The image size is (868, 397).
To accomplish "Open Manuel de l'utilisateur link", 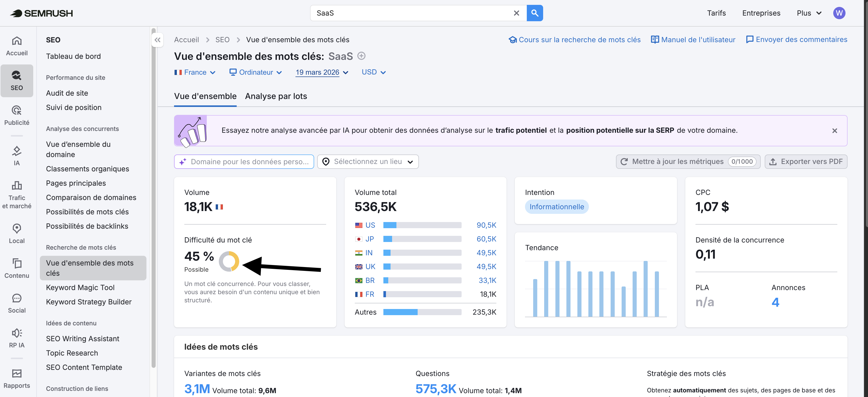I will [693, 40].
